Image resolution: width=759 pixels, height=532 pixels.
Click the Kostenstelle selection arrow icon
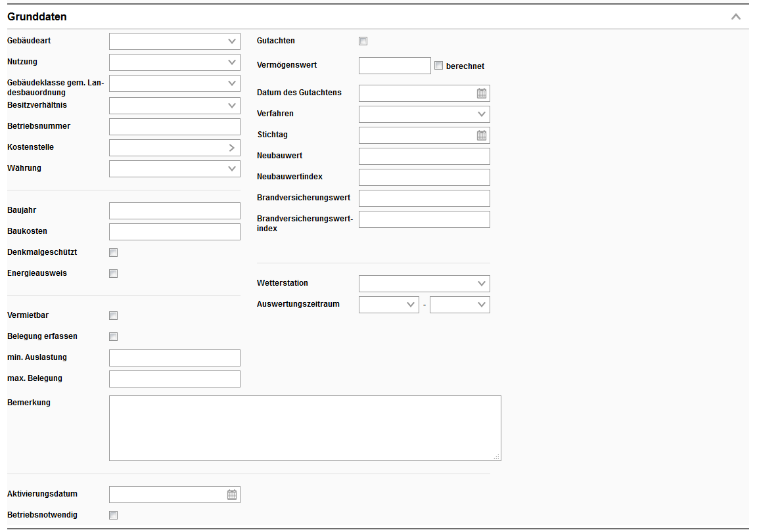pyautogui.click(x=232, y=148)
